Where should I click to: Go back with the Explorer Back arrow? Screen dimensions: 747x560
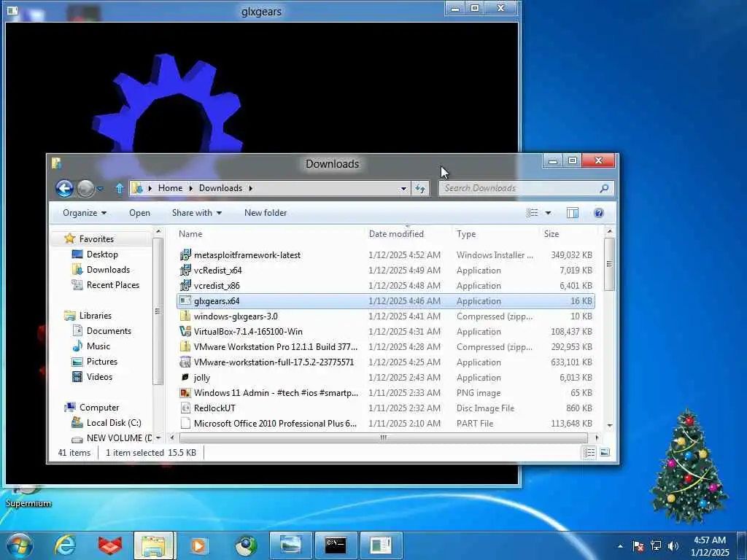64,189
